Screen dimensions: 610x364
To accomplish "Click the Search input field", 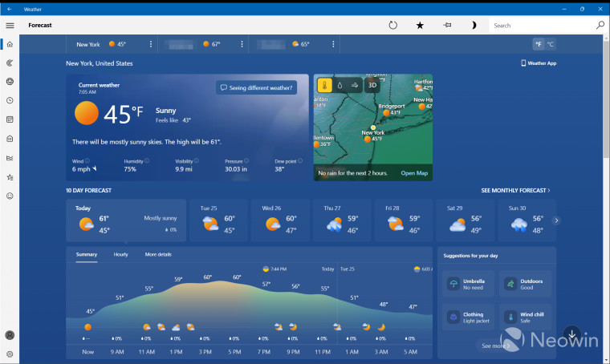I will click(542, 25).
